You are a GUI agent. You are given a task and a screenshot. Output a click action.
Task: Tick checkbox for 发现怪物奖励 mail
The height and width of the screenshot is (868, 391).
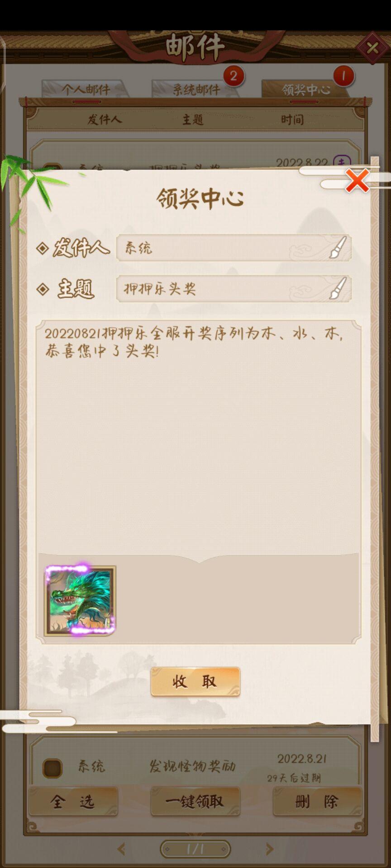(52, 768)
